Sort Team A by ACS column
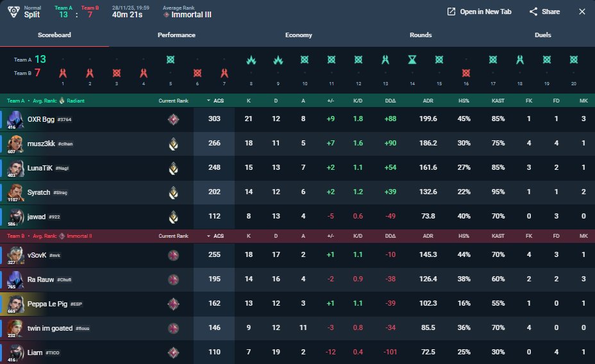This screenshot has height=364, width=595. [215, 101]
